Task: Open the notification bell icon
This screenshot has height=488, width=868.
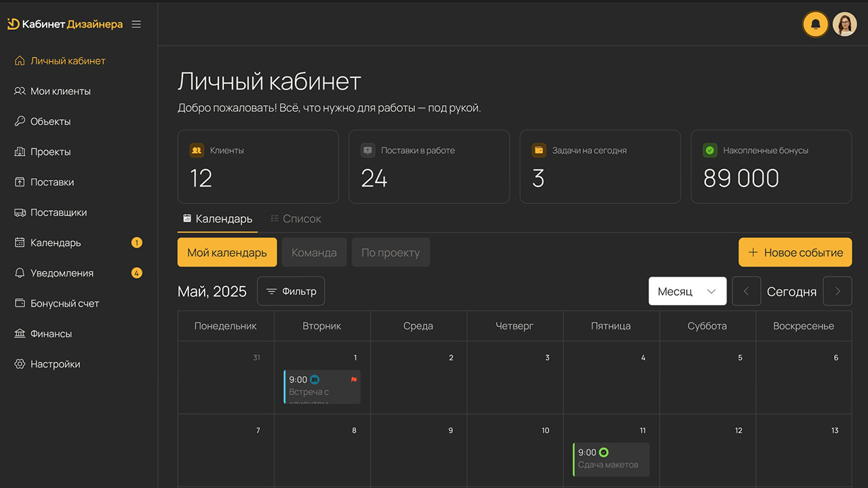Action: [815, 24]
